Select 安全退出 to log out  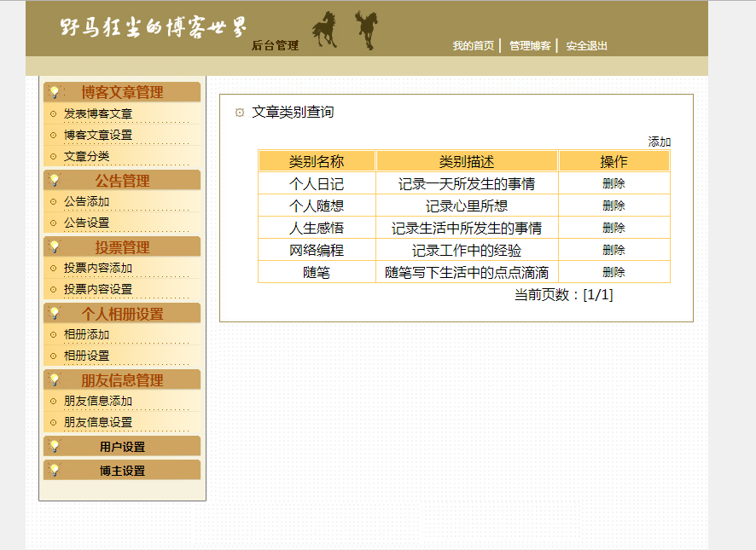(587, 46)
